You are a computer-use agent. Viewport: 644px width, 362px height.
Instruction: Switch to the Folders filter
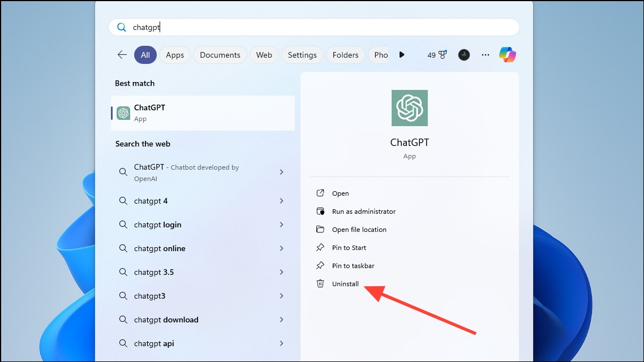click(x=345, y=55)
